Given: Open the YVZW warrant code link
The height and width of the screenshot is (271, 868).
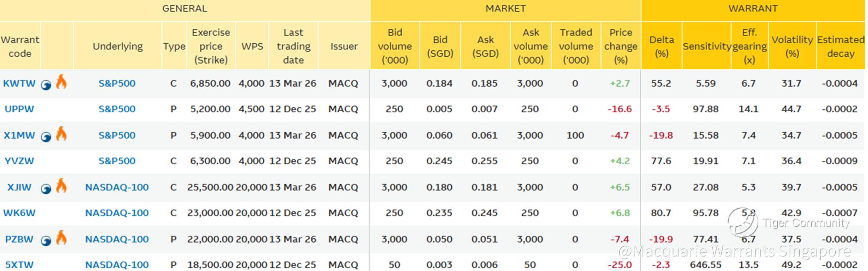Looking at the screenshot, I should (x=19, y=161).
